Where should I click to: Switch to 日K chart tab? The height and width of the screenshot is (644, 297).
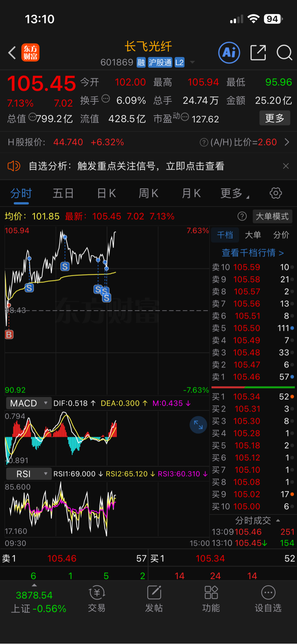click(106, 193)
